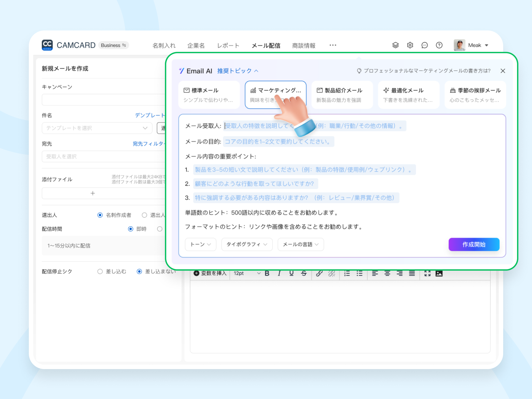Select 名刺作成者 radio button

click(100, 215)
